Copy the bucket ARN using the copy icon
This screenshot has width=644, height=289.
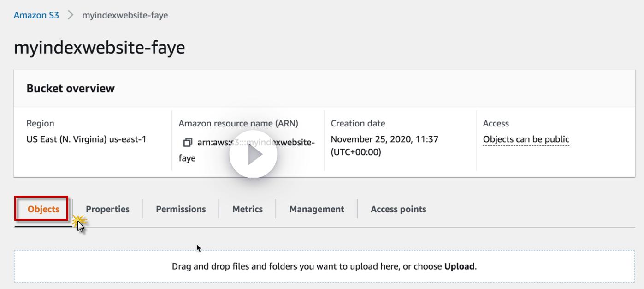point(188,142)
